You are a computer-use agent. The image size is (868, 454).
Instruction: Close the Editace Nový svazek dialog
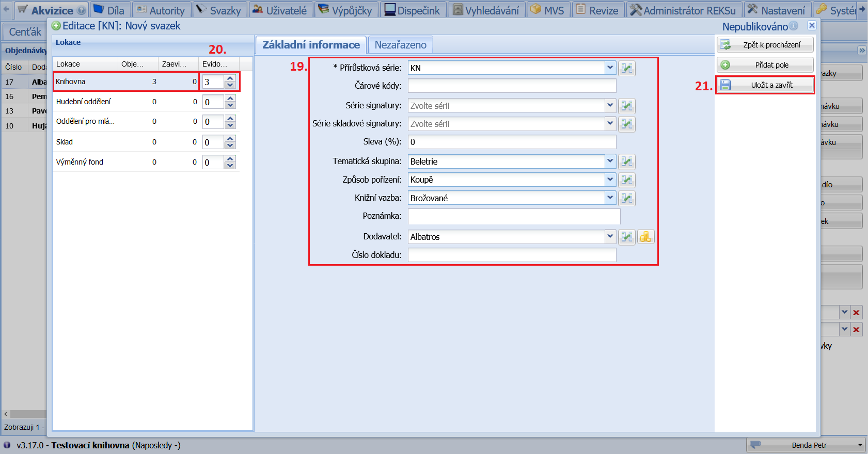click(812, 25)
